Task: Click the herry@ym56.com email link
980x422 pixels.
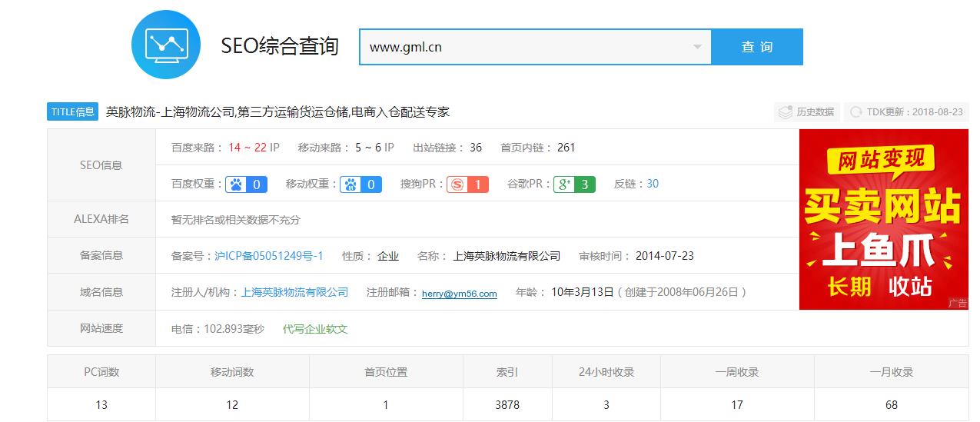Action: click(x=459, y=294)
